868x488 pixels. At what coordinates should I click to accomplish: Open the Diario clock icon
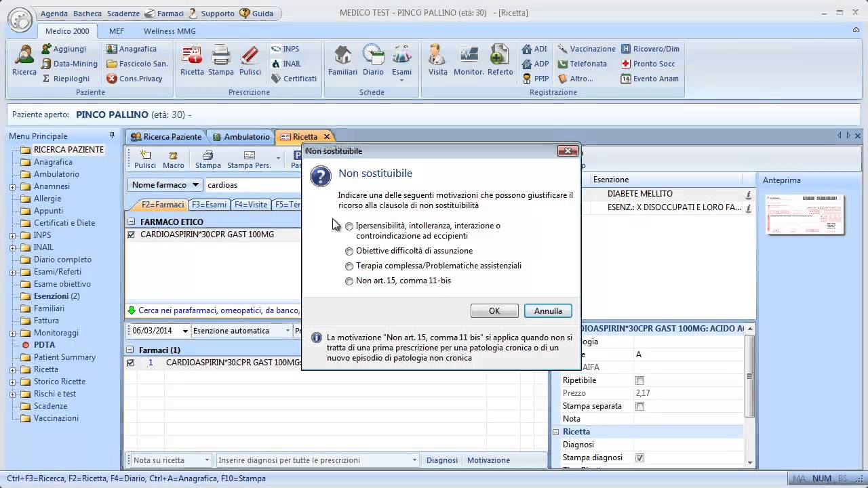click(373, 61)
